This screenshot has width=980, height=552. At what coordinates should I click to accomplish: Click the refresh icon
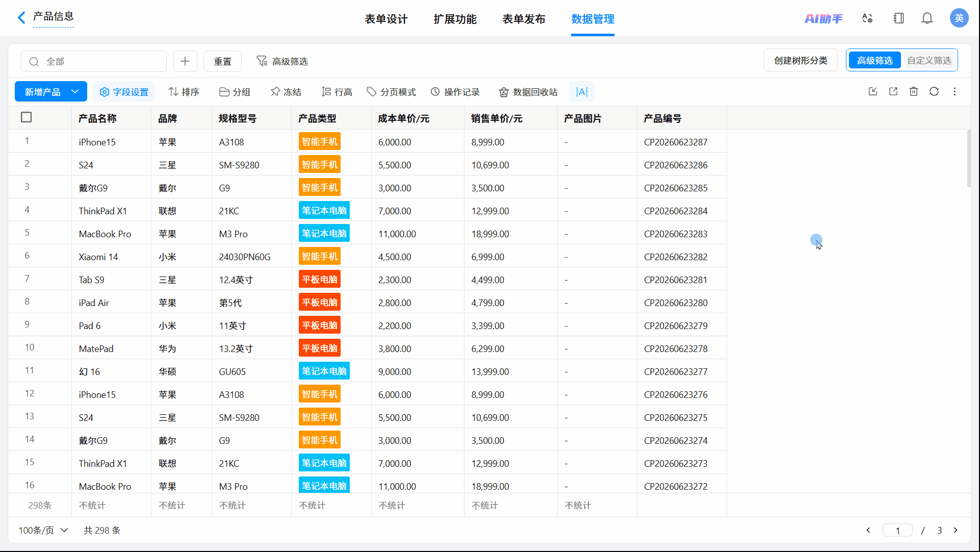point(934,91)
